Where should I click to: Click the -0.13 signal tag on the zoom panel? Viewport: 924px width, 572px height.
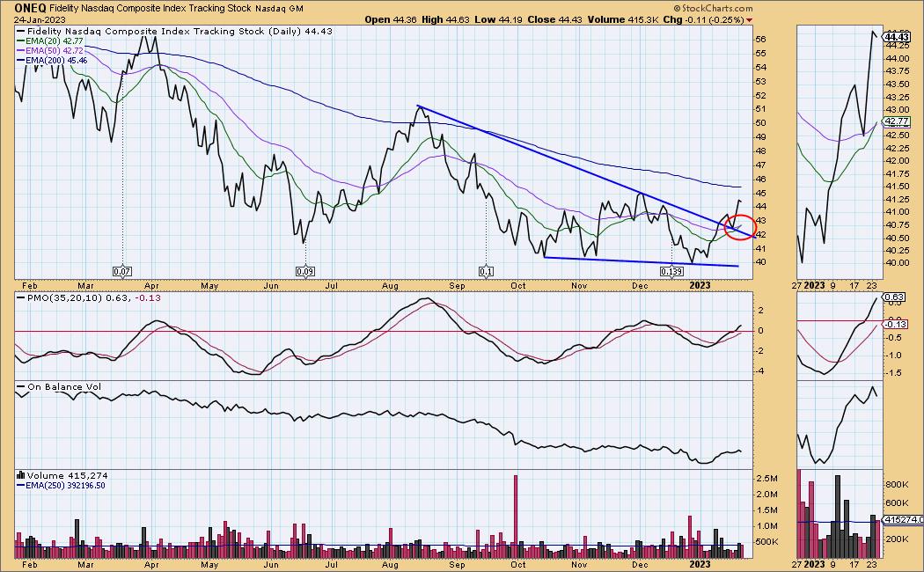(x=895, y=324)
